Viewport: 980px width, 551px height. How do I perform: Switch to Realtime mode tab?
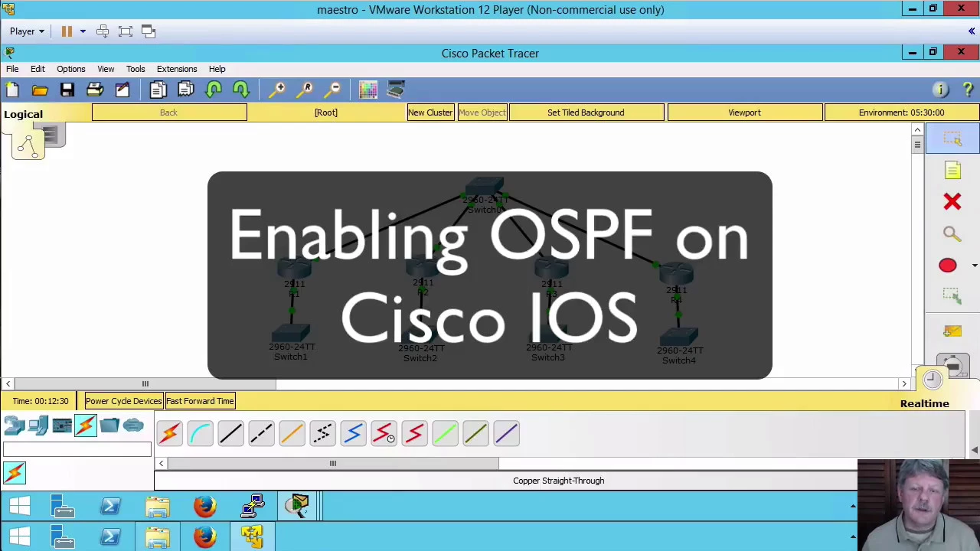pyautogui.click(x=924, y=403)
